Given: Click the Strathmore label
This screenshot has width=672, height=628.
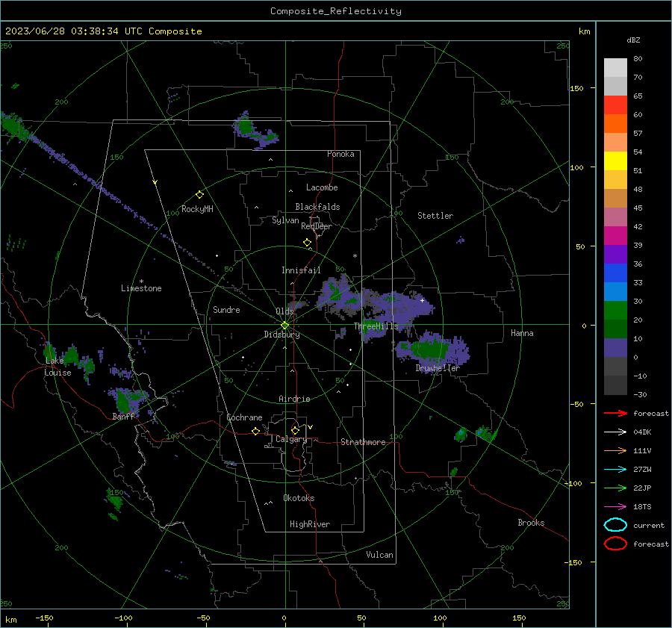Looking at the screenshot, I should pos(363,442).
